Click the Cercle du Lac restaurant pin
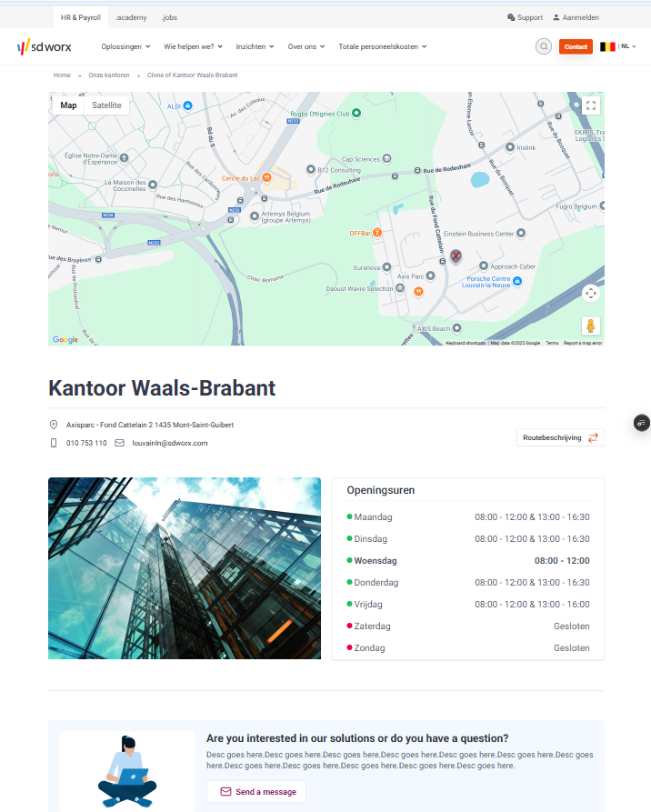Image resolution: width=651 pixels, height=812 pixels. [266, 177]
